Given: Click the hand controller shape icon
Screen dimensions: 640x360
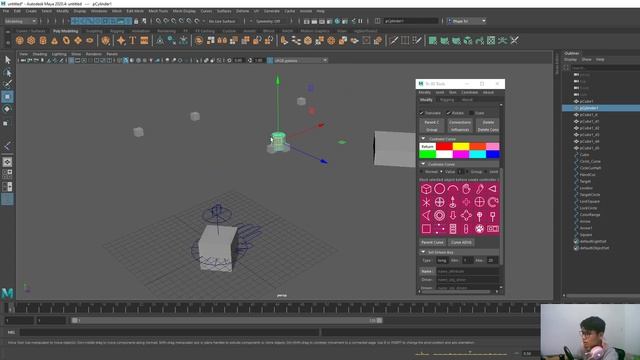Looking at the screenshot, I should (x=466, y=189).
